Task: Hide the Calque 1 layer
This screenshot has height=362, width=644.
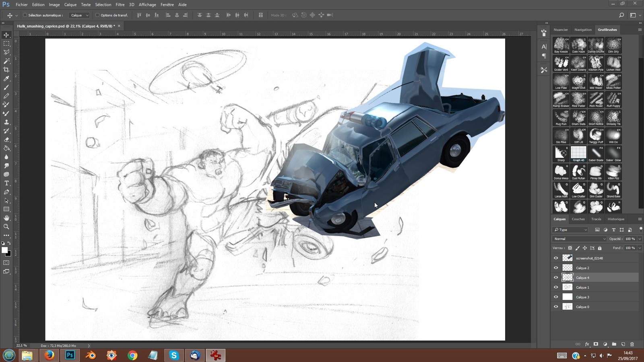Action: click(556, 287)
